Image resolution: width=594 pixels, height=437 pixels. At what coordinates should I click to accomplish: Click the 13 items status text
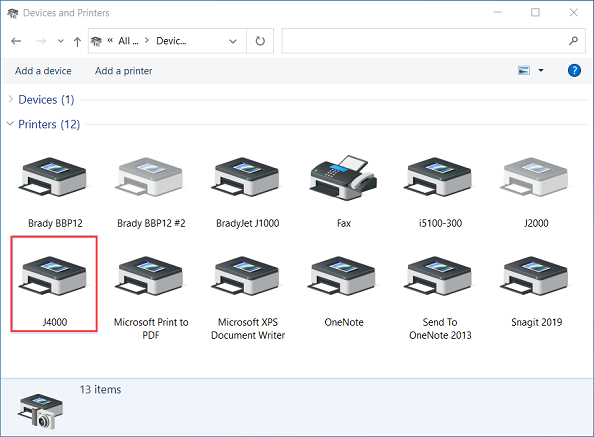point(100,390)
